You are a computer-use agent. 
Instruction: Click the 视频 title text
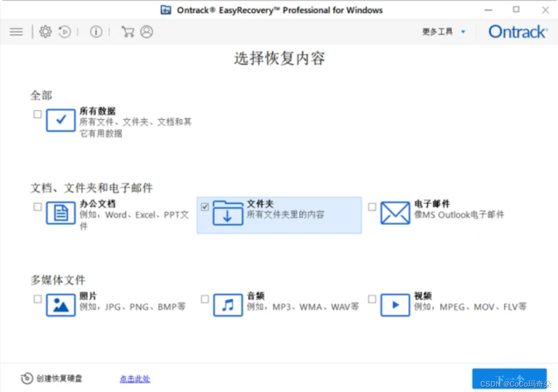tap(423, 296)
